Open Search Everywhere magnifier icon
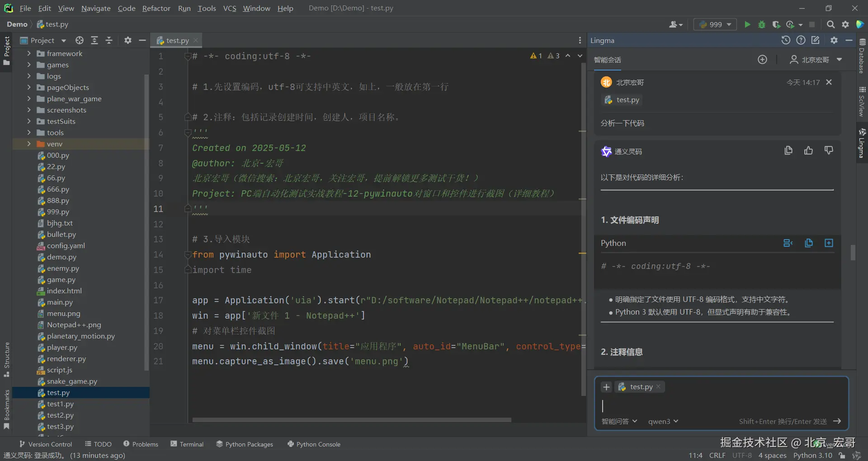Screen dimensions: 868x461 tap(831, 24)
